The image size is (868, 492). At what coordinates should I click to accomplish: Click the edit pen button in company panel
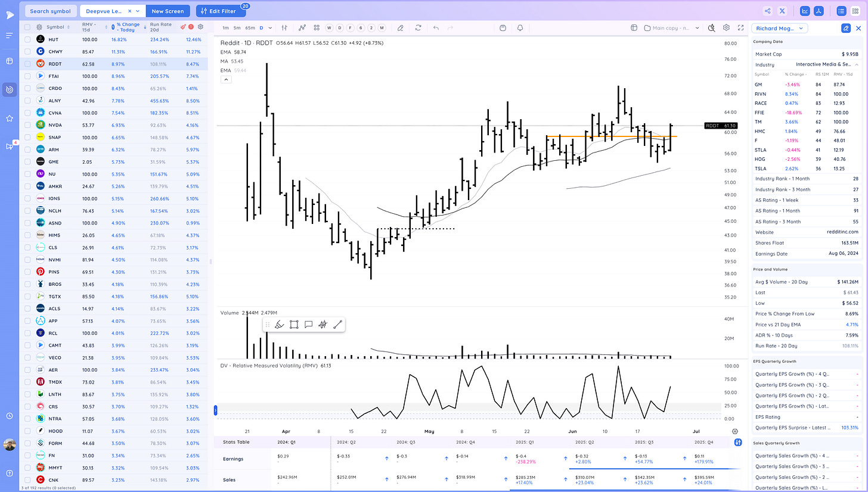[x=845, y=28]
